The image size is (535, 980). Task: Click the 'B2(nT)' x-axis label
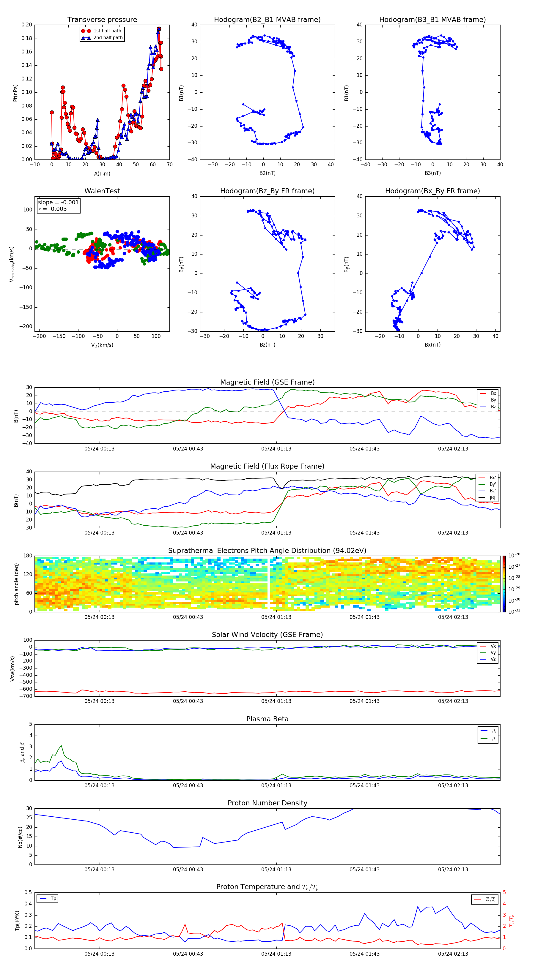[x=267, y=173]
